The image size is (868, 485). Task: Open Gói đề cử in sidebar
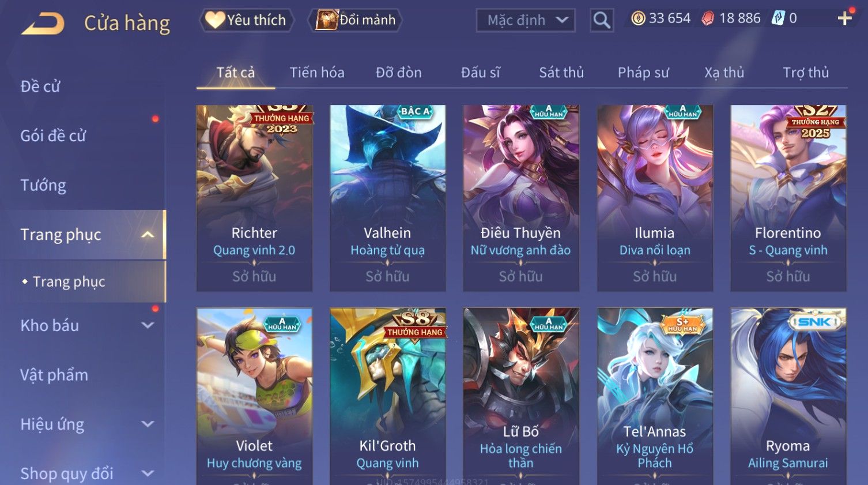click(53, 136)
